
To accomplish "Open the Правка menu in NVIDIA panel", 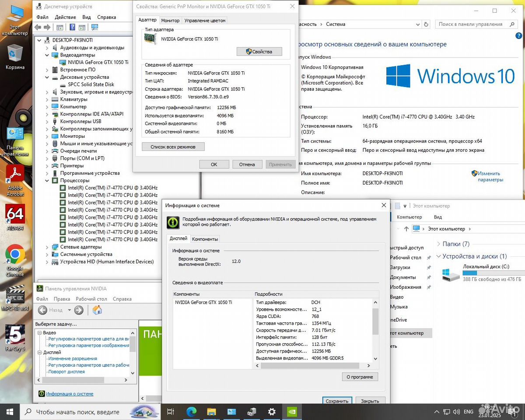I will tap(62, 299).
